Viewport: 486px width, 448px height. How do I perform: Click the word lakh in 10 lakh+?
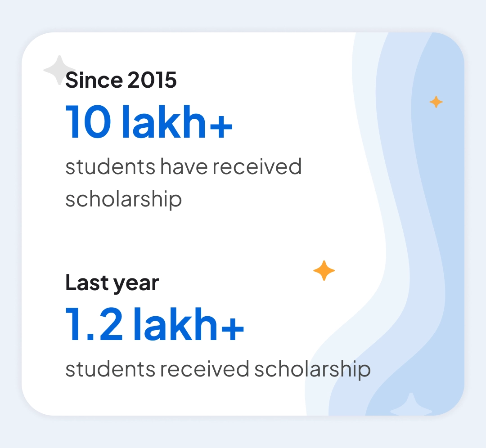pyautogui.click(x=164, y=121)
